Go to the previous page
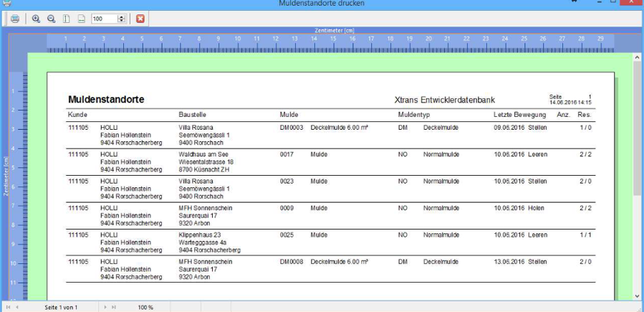644x312 pixels. [x=17, y=307]
